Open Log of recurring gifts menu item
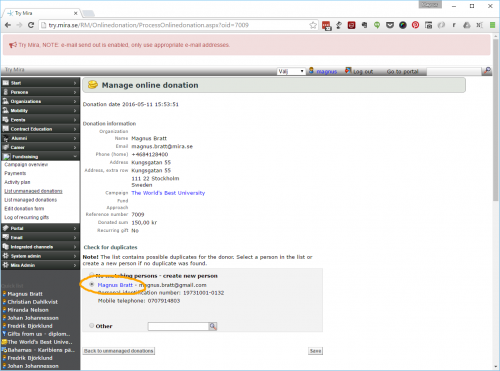Screen dimensions: 500x371 26,217
